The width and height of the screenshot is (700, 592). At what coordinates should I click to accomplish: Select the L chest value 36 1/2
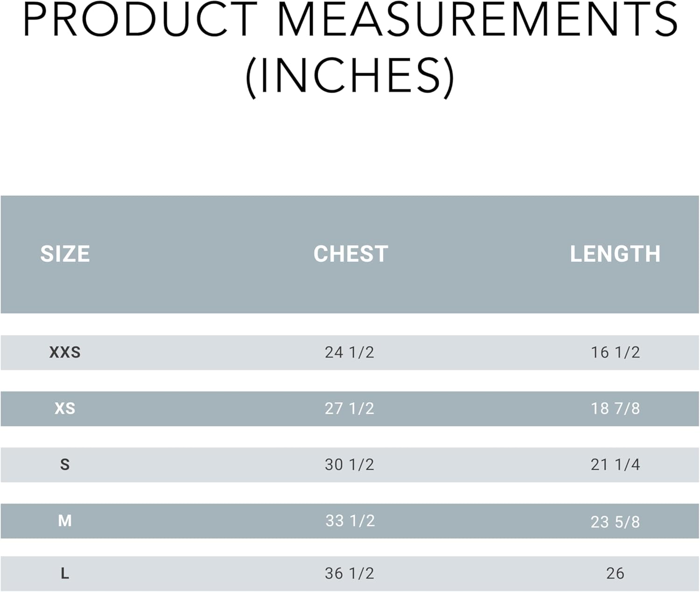350,573
